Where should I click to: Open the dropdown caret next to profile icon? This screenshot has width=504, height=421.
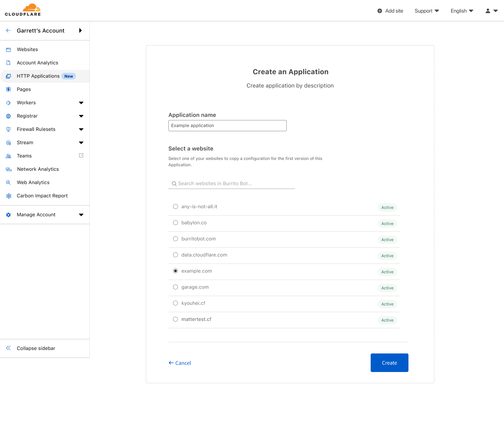click(x=496, y=11)
